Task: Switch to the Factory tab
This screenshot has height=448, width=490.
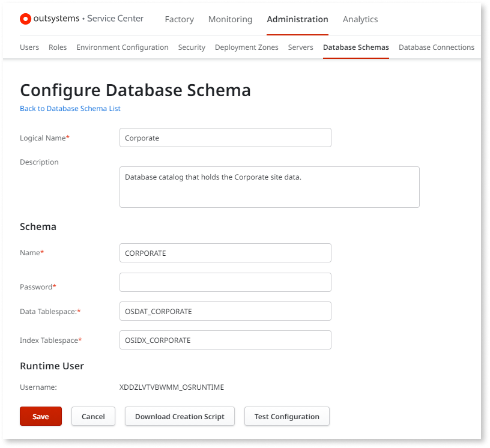Action: click(x=179, y=19)
